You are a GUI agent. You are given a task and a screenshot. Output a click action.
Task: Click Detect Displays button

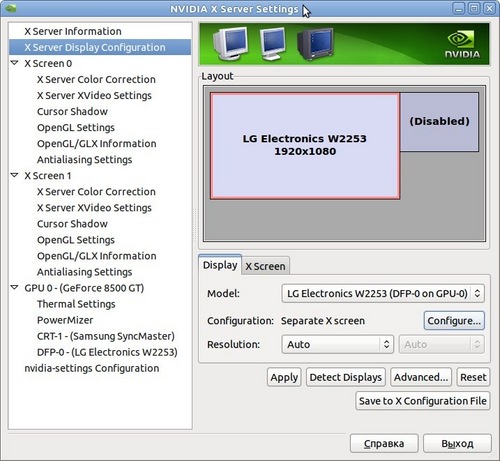coord(346,377)
